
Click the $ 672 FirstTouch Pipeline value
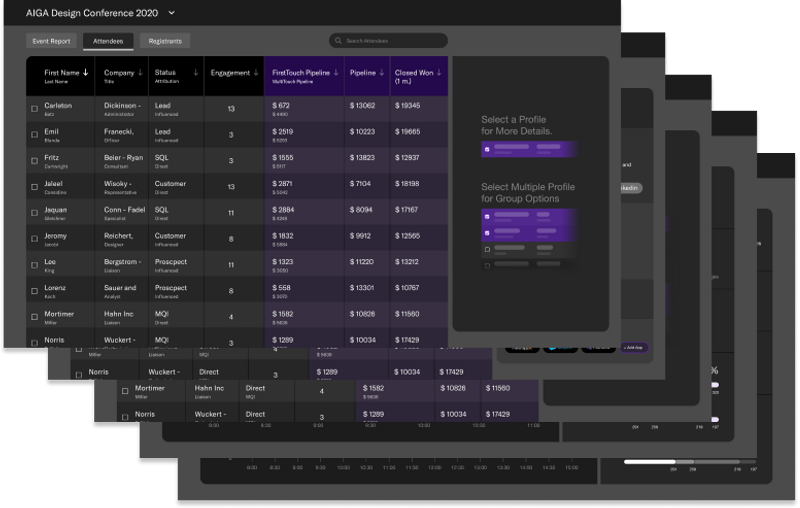click(281, 106)
